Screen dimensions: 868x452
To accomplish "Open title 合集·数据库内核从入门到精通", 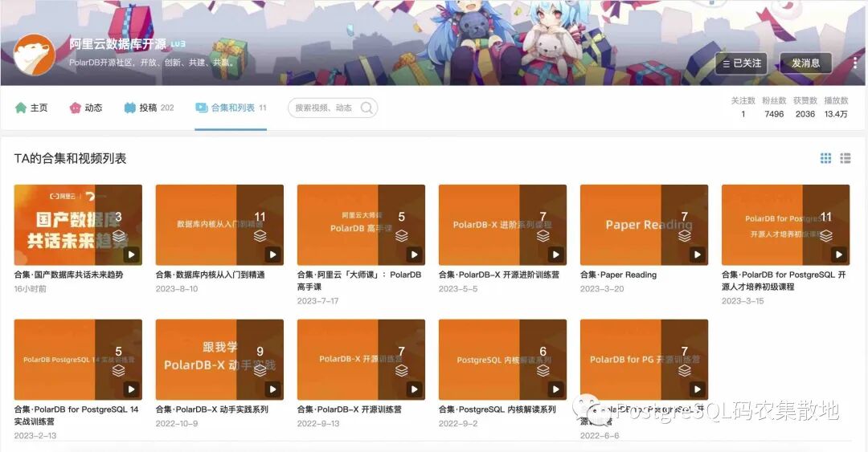I will [x=211, y=275].
